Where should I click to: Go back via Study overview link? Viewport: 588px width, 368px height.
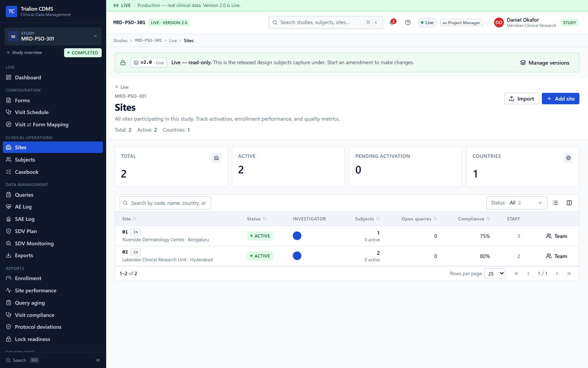point(24,52)
